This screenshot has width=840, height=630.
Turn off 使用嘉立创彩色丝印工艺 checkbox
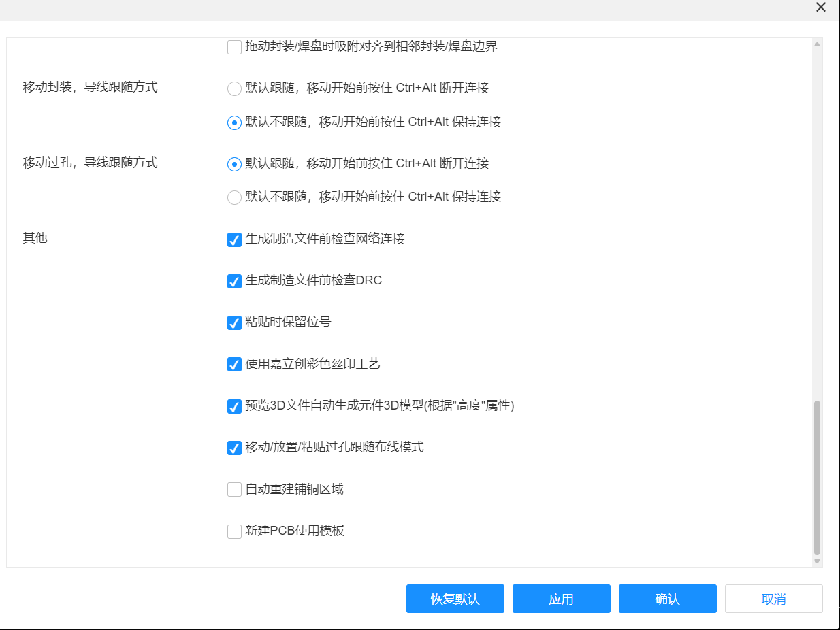coord(234,365)
